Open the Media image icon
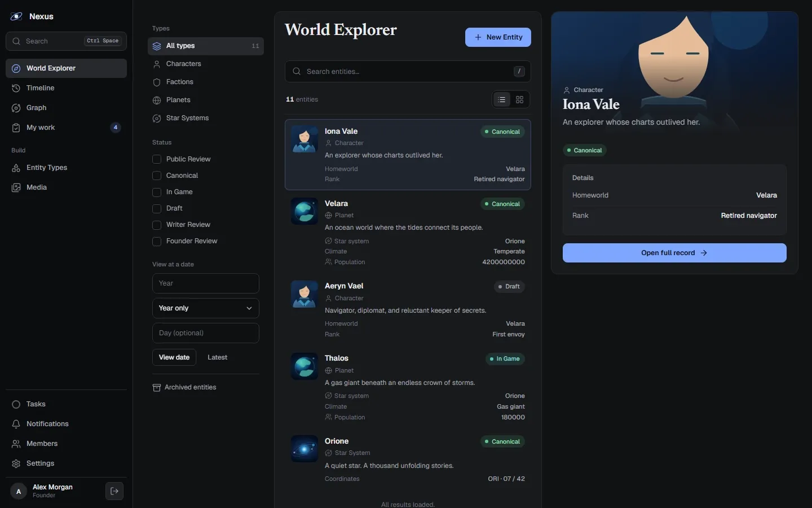 [x=16, y=187]
